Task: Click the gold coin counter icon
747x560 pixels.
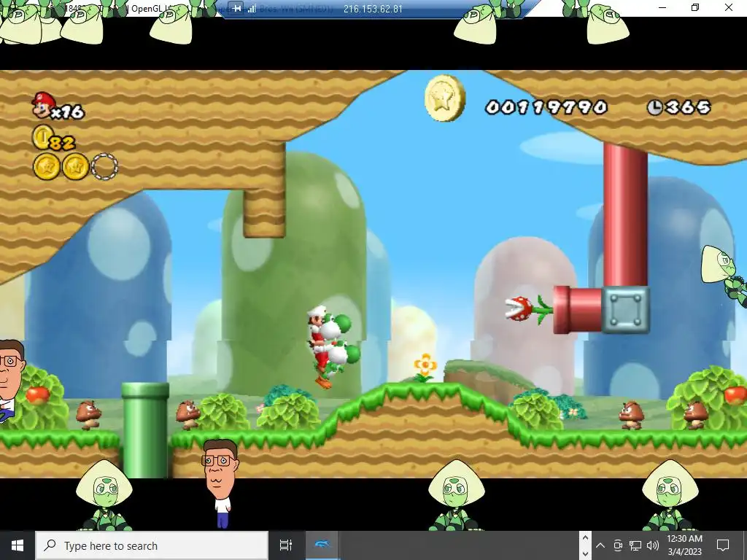Action: pyautogui.click(x=42, y=137)
